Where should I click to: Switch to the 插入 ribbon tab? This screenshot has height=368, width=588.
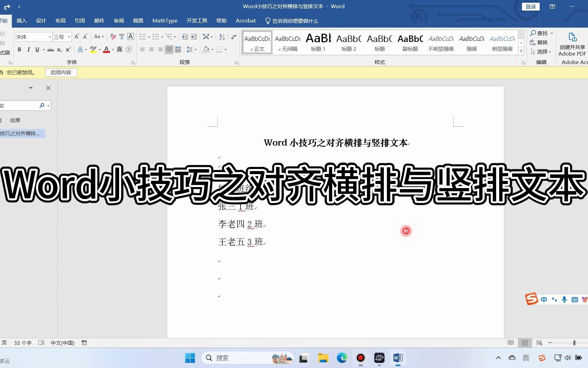pos(21,20)
